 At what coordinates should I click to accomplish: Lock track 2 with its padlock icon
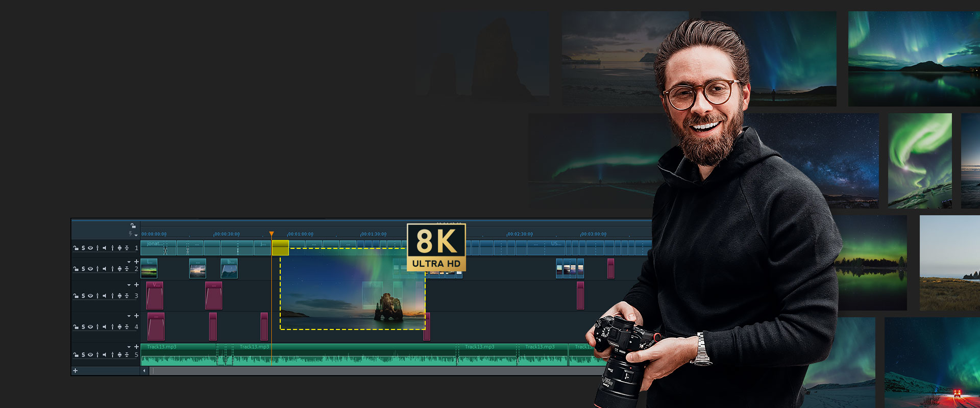pos(76,269)
